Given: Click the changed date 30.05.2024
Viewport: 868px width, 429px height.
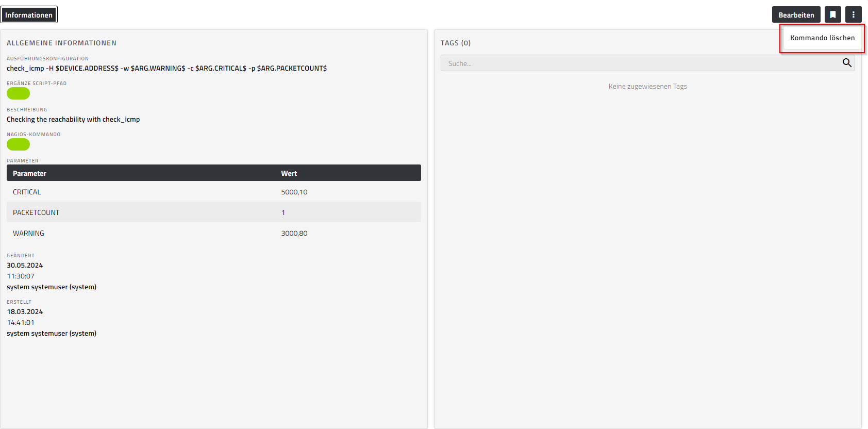Looking at the screenshot, I should click(x=25, y=265).
